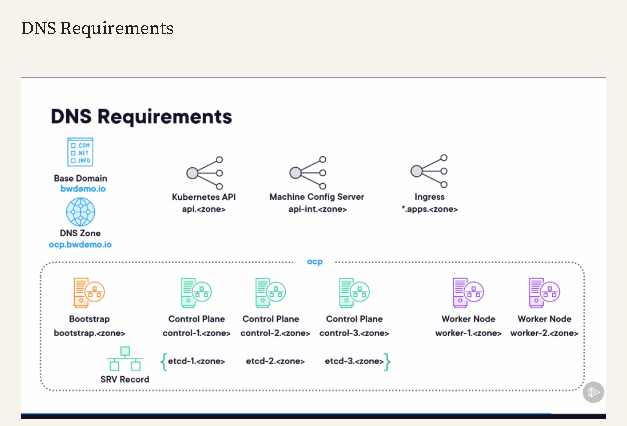
Task: Click the worker-2.<zone> hostname
Action: 544,333
